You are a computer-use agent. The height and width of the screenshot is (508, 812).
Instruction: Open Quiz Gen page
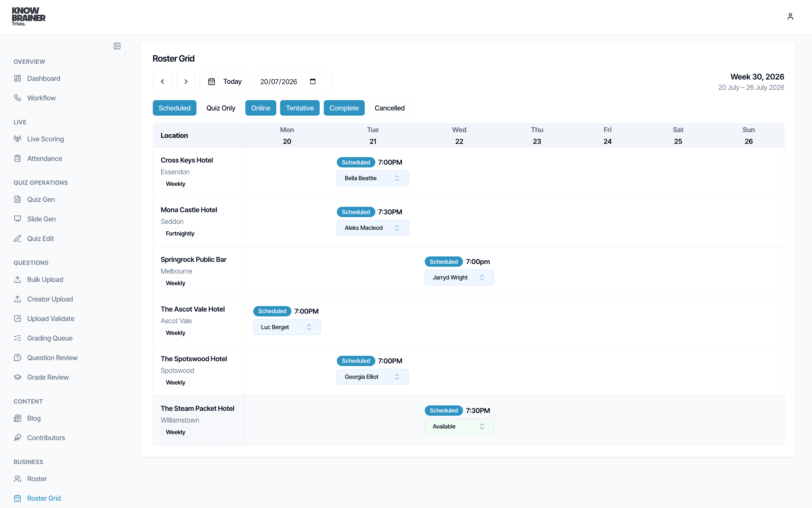tap(41, 199)
